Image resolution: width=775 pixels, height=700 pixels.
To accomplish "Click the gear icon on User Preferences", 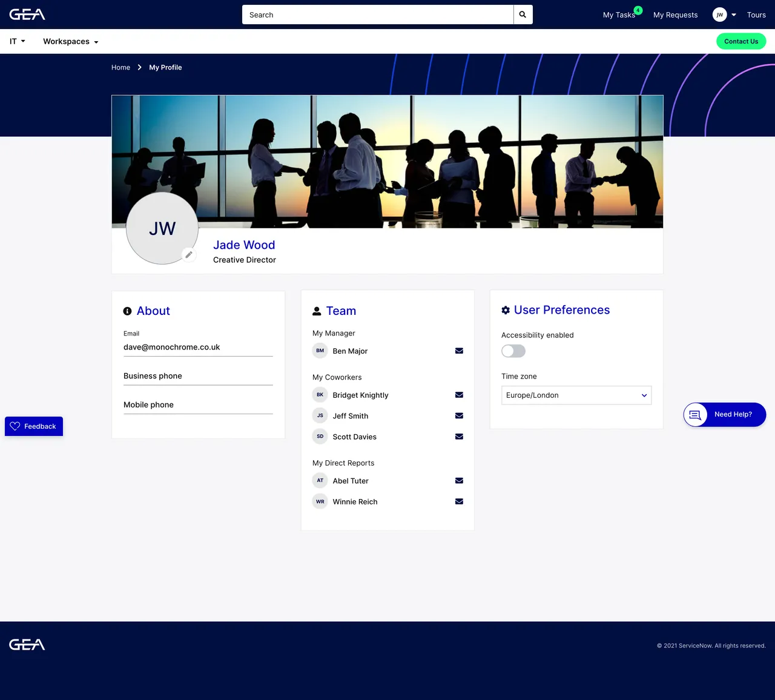I will pyautogui.click(x=506, y=310).
